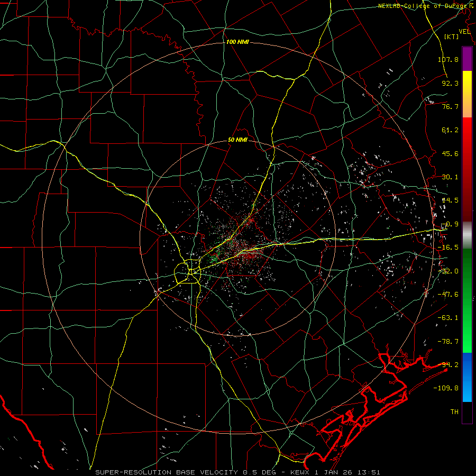Screen dimensions: 476x476
Task: Click the 14.5 velocity scale value
Action: (450, 200)
